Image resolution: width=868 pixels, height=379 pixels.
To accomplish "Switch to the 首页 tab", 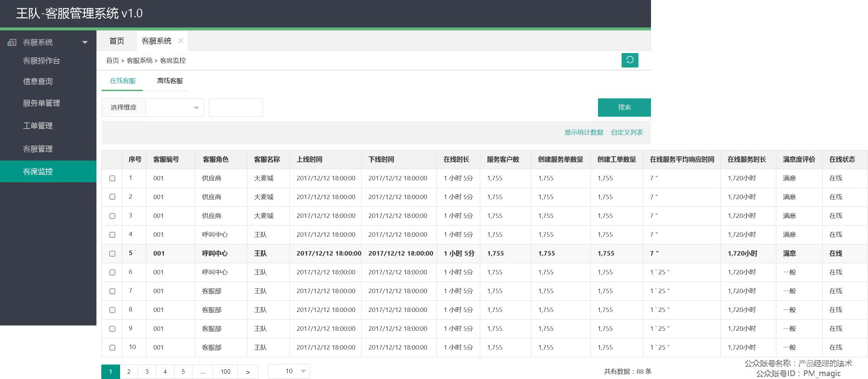I will point(117,41).
